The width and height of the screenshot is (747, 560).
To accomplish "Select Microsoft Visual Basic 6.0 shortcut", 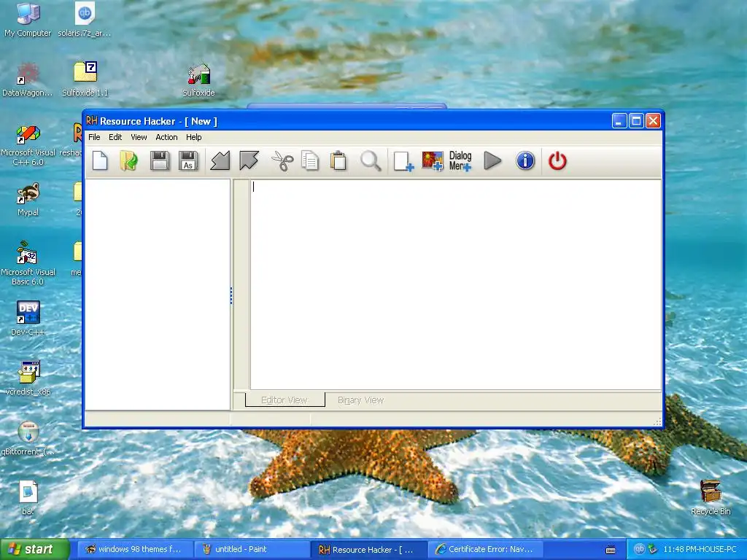I will point(28,264).
